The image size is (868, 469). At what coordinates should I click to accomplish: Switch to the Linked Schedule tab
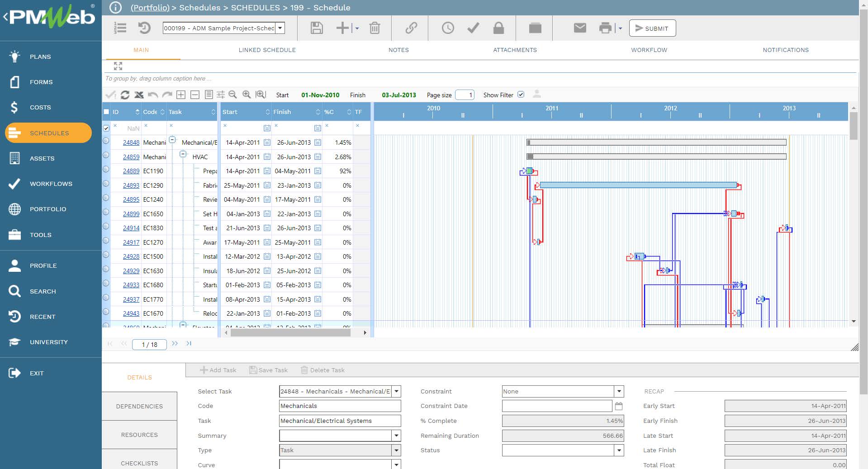267,50
